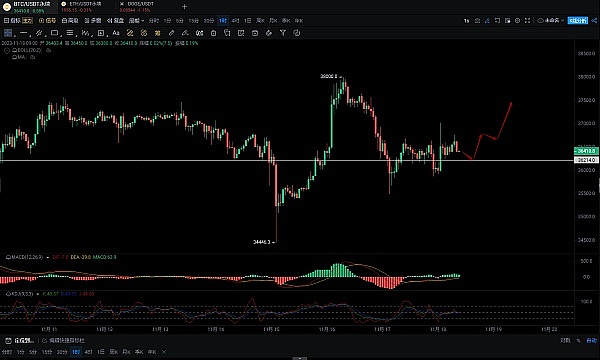
Task: Switch to the DOGE/USDT tab
Action: [139, 7]
